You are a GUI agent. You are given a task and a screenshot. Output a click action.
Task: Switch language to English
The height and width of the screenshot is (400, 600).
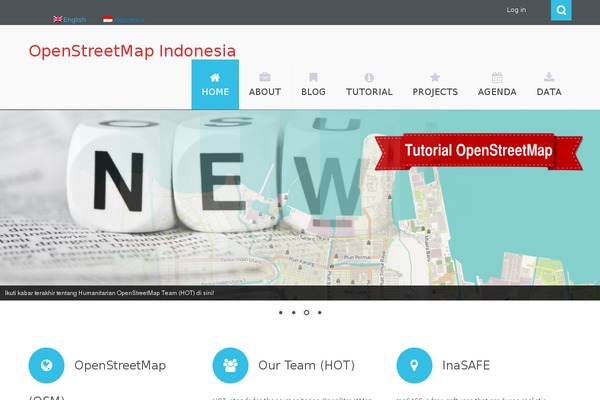pyautogui.click(x=75, y=20)
